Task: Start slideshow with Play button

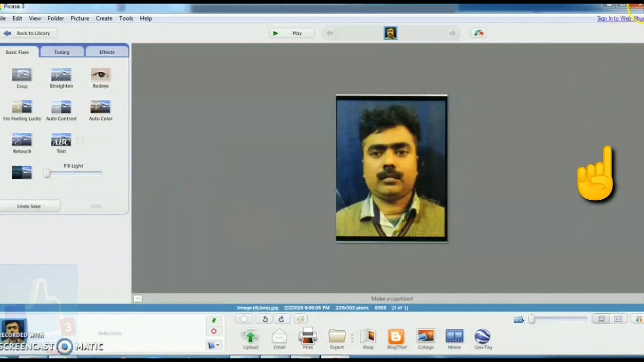Action: pos(292,33)
